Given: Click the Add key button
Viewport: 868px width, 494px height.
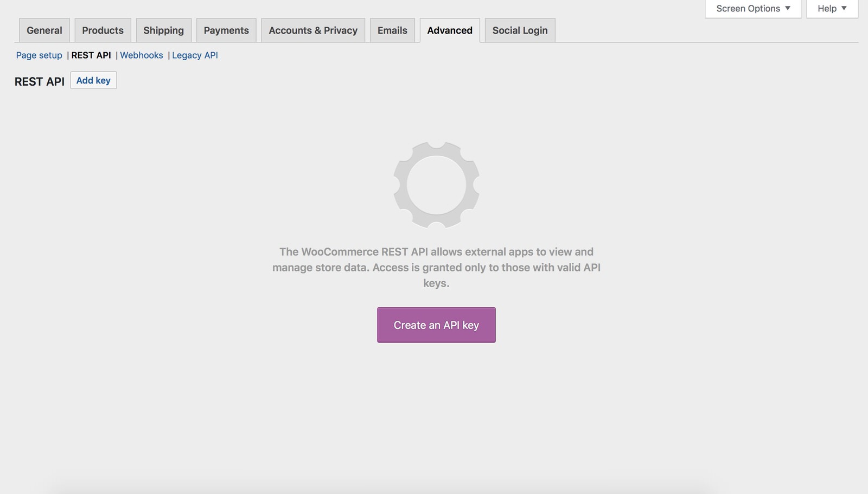Looking at the screenshot, I should pyautogui.click(x=93, y=80).
